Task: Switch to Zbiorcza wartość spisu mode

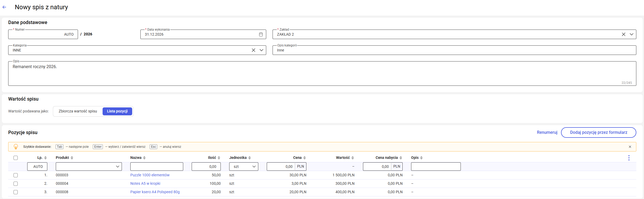Action: (x=78, y=111)
